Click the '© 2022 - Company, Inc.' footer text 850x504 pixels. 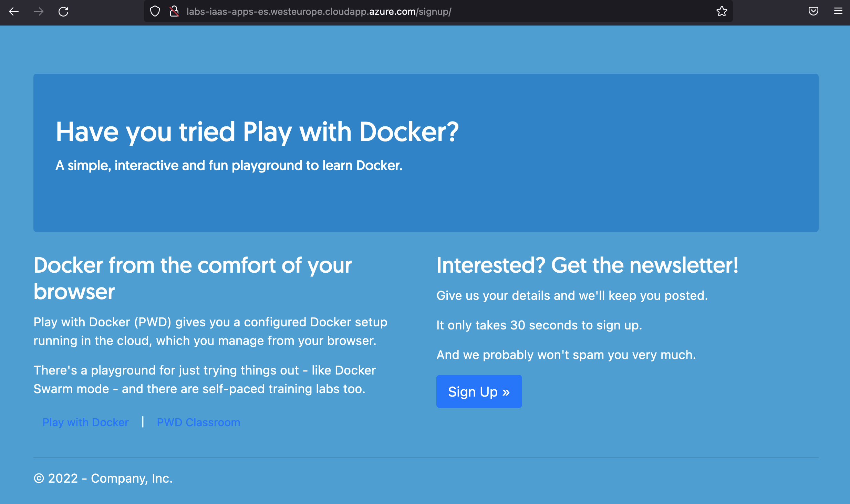coord(103,478)
